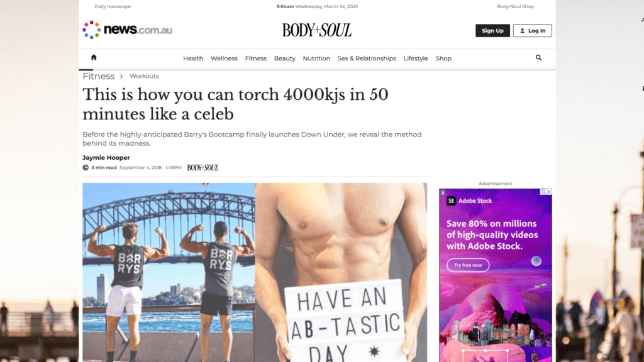Viewport: 644px width, 362px height.
Task: Click the Log In button
Action: pyautogui.click(x=532, y=30)
